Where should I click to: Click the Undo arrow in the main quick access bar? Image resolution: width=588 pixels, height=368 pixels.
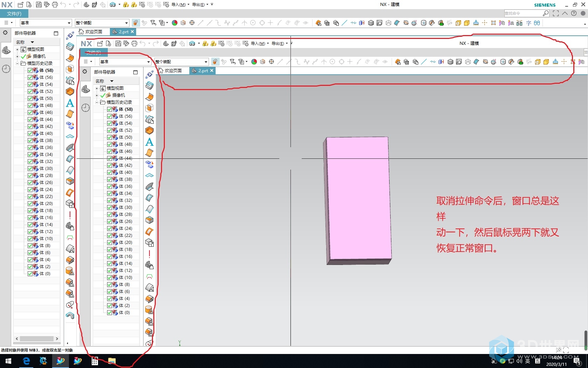point(63,5)
